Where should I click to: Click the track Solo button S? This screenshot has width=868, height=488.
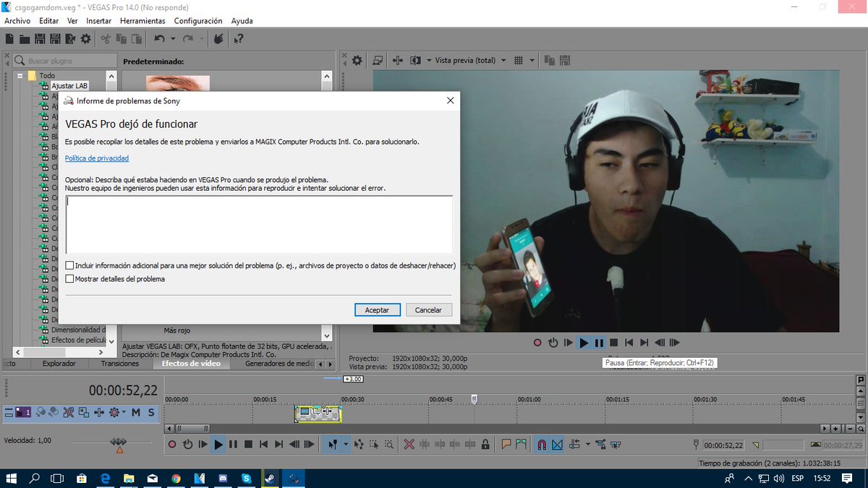tap(151, 412)
